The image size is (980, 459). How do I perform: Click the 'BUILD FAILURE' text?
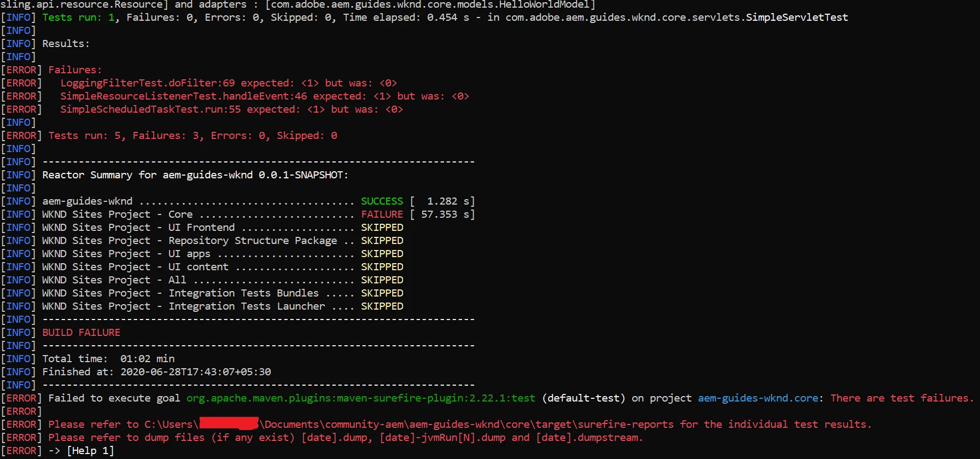click(81, 333)
